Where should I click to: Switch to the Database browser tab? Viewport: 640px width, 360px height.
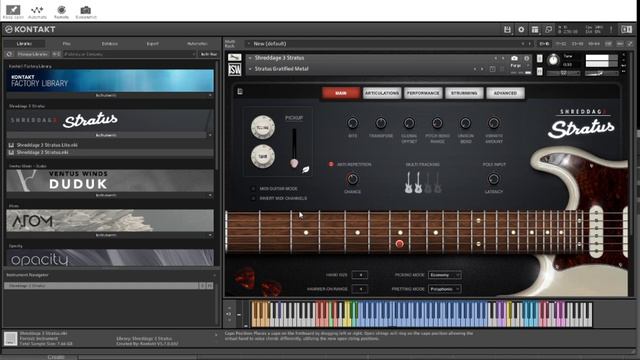tap(109, 44)
